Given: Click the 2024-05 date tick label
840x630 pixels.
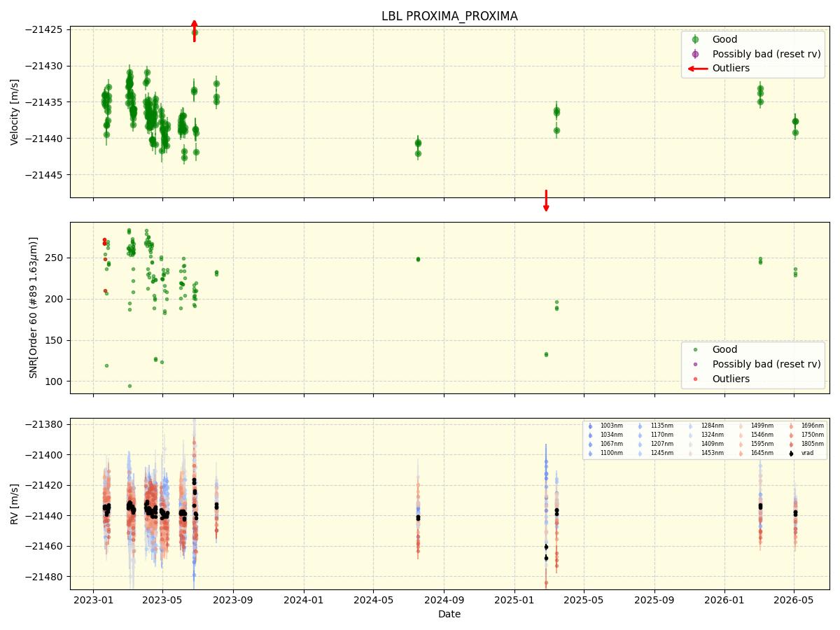Looking at the screenshot, I should pos(373,601).
